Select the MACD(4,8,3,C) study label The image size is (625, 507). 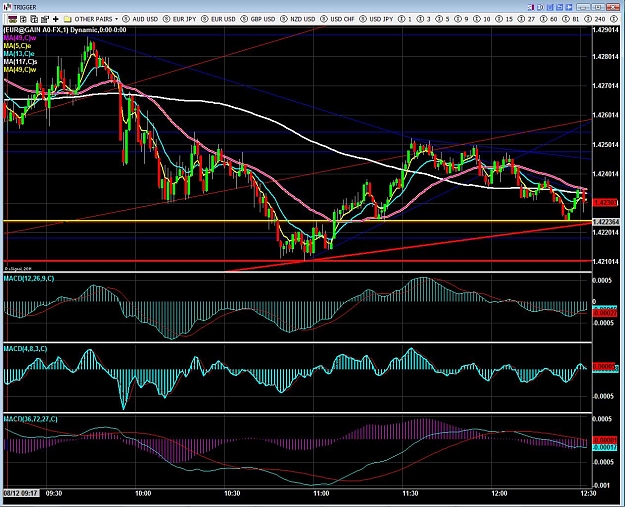[x=25, y=349]
